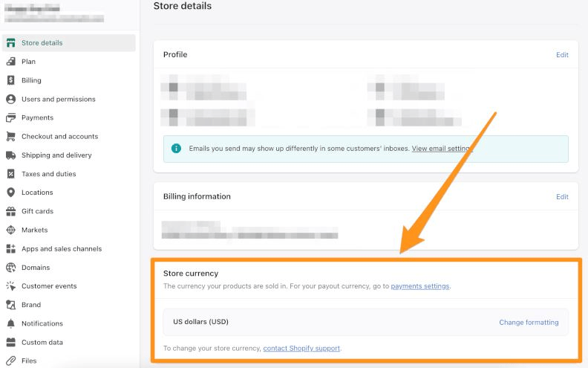
Task: Click the Users and permissions person icon
Action: [x=11, y=99]
